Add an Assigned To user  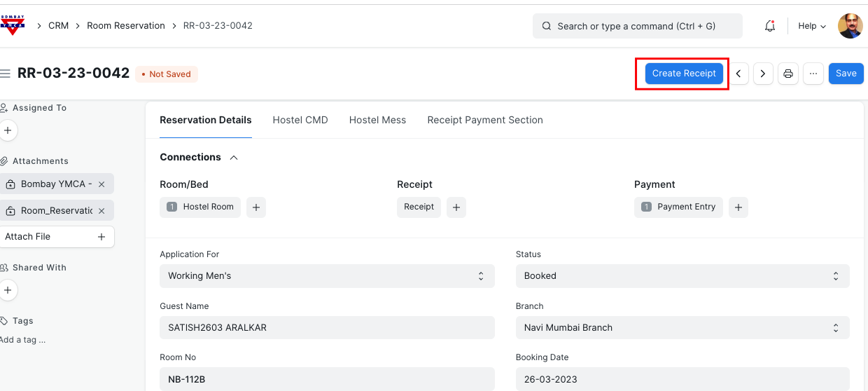pyautogui.click(x=7, y=130)
